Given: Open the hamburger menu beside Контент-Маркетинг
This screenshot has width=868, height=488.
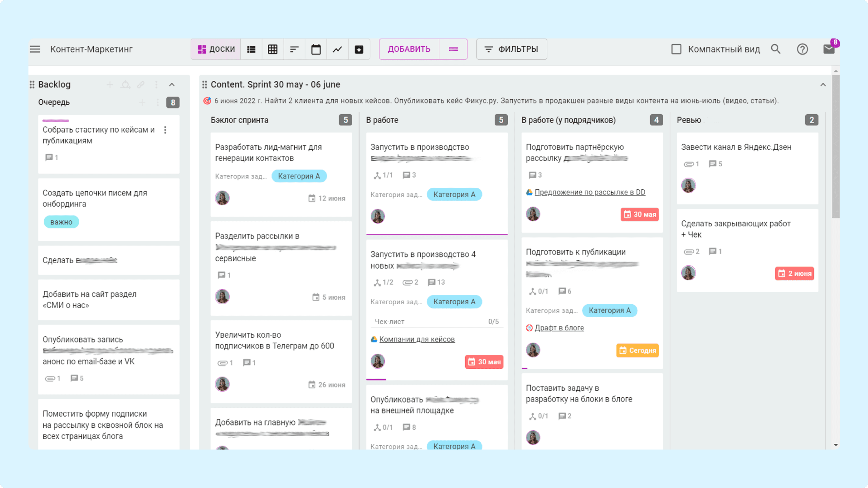Looking at the screenshot, I should point(35,49).
